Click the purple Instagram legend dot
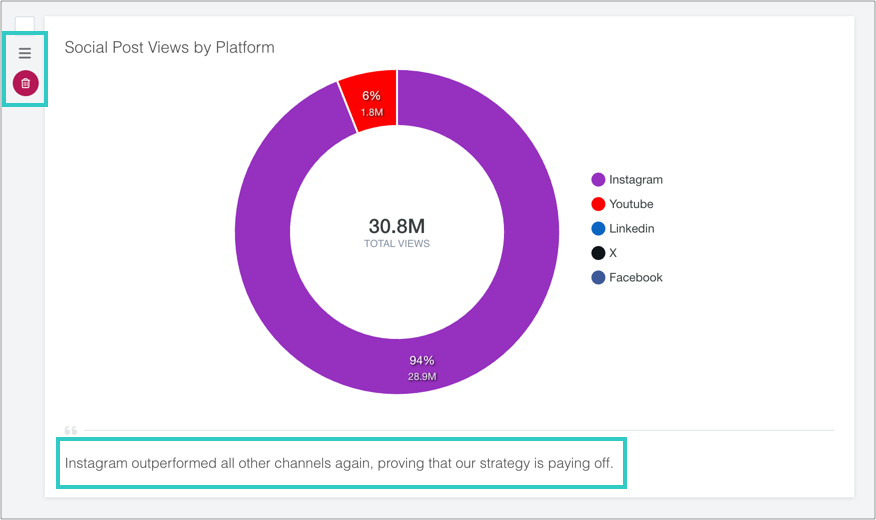Viewport: 876px width, 520px height. (598, 180)
